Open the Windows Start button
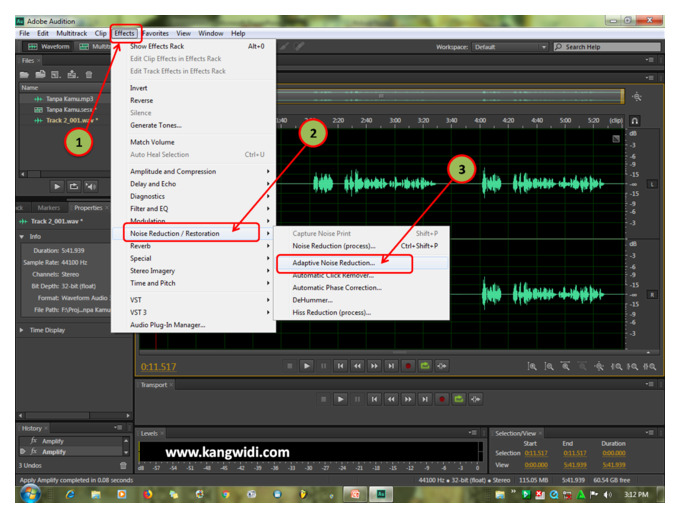Screen dimensions: 680x518 [30, 494]
